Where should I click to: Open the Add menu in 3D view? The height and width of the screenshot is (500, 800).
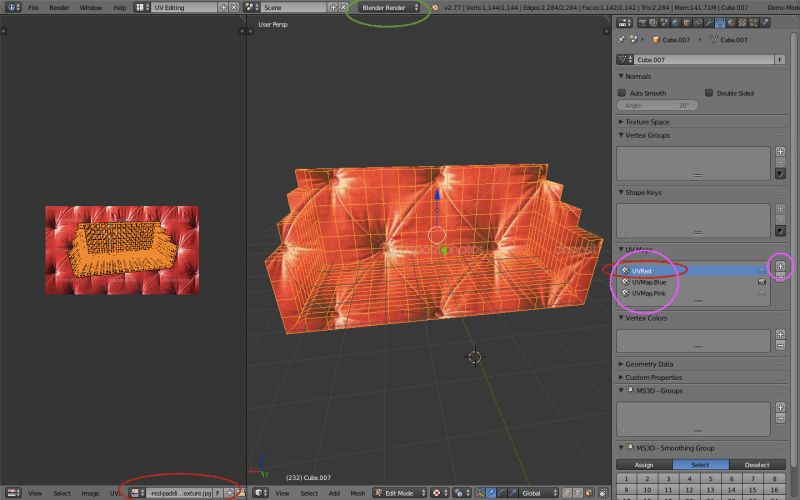click(334, 493)
